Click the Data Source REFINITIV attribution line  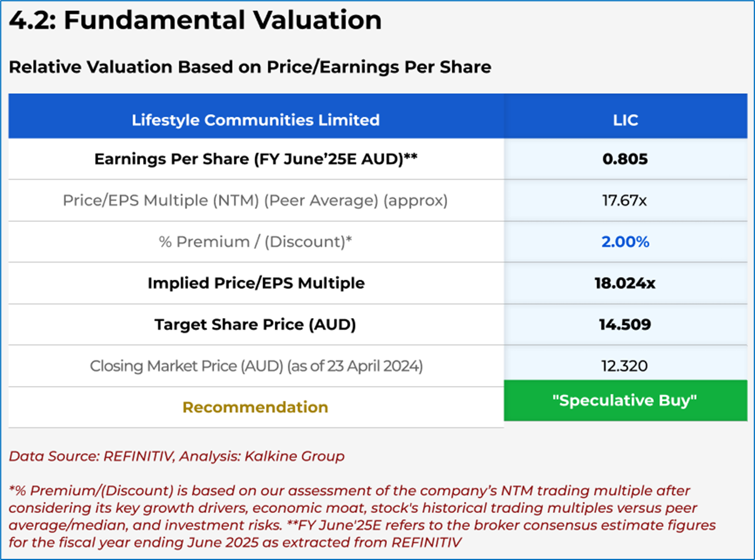[x=177, y=456]
